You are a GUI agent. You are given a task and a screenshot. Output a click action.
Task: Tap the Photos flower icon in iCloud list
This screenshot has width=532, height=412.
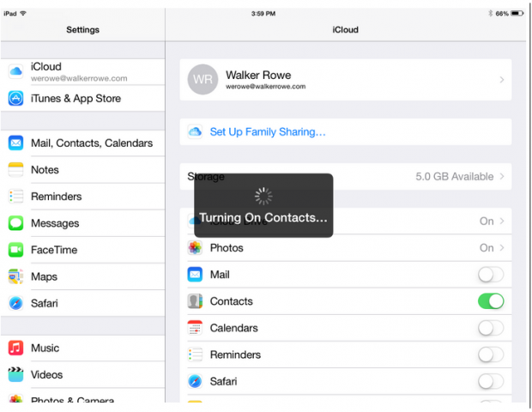pos(195,248)
